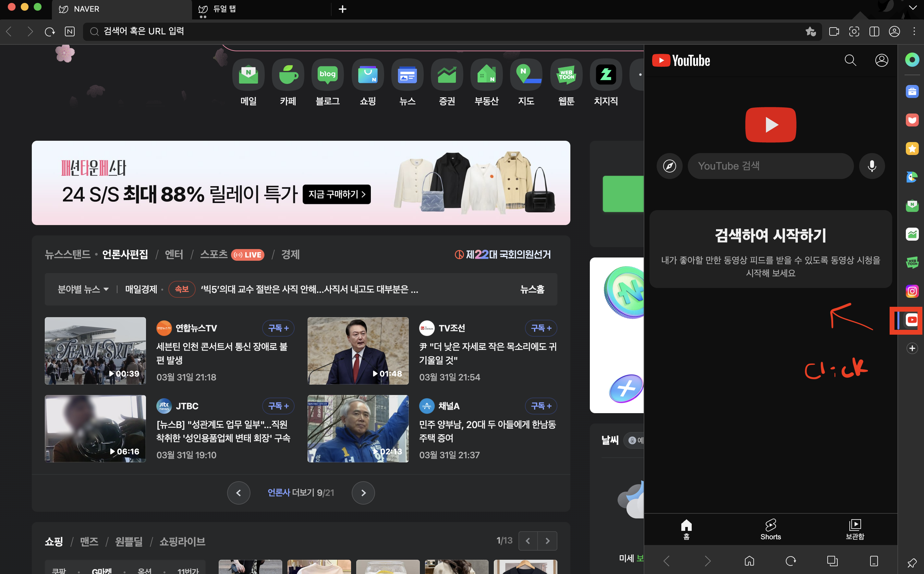
Task: Go to next press page arrow
Action: 363,493
